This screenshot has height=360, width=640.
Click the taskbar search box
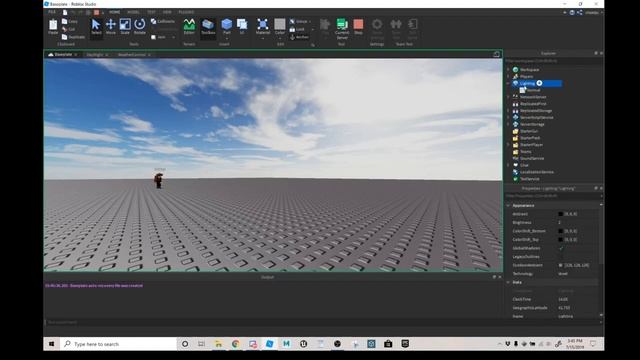click(x=118, y=344)
